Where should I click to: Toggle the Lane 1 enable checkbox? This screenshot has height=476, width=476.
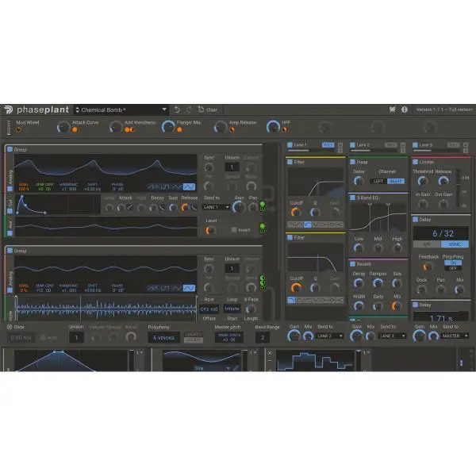pyautogui.click(x=290, y=146)
